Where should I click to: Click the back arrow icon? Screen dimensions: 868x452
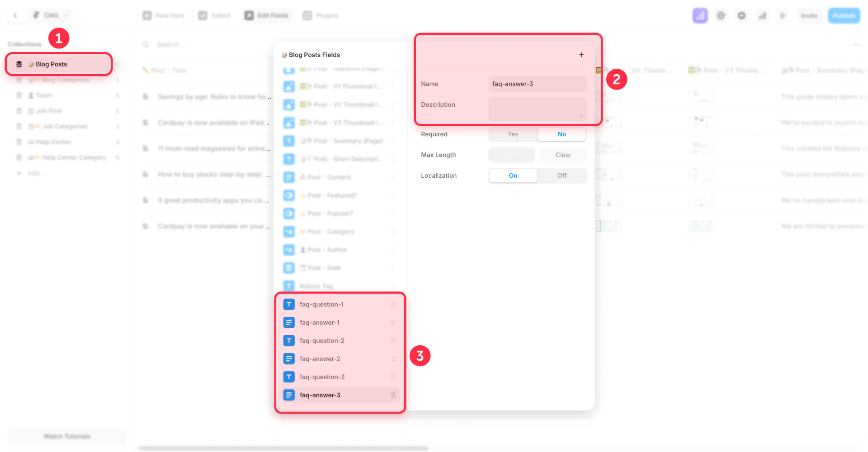click(14, 15)
